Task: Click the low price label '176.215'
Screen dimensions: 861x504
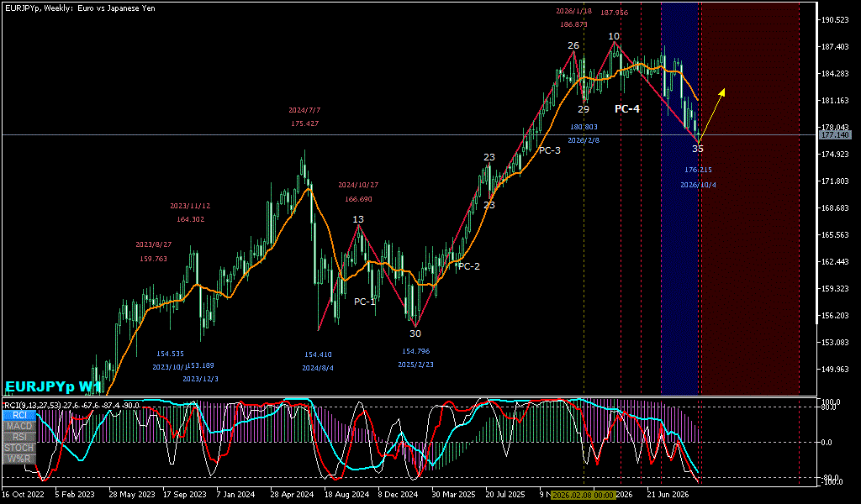Action: (698, 170)
